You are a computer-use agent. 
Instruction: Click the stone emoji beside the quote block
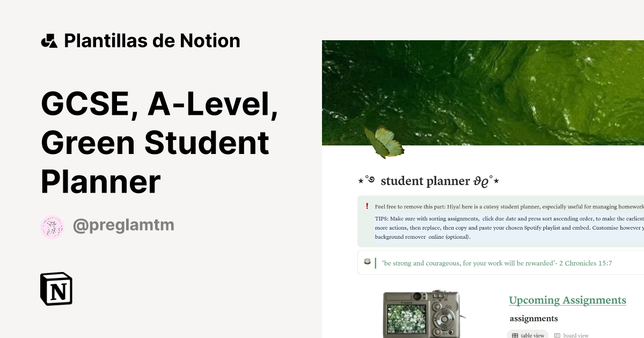367,262
